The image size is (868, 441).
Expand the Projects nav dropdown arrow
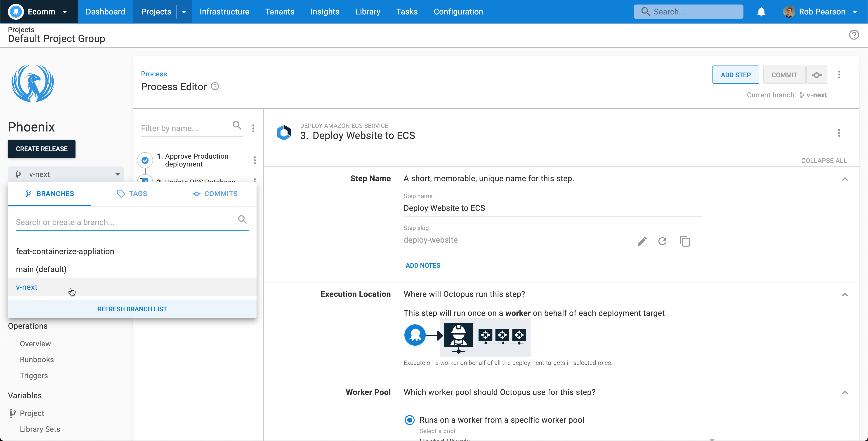(184, 12)
